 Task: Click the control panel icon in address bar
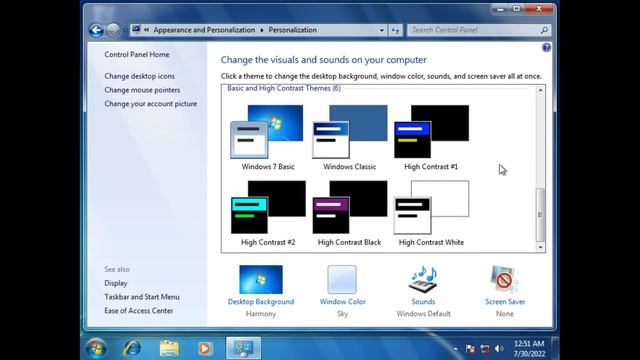(x=136, y=29)
